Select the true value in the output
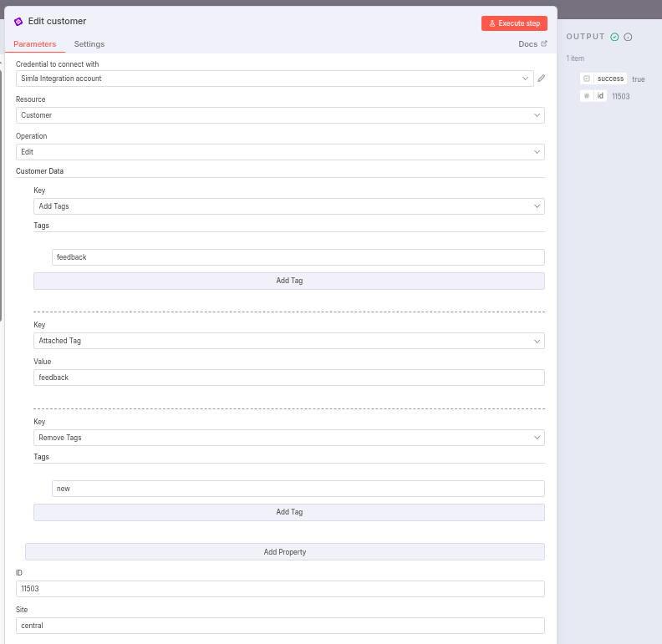The height and width of the screenshot is (644, 662). (x=638, y=79)
